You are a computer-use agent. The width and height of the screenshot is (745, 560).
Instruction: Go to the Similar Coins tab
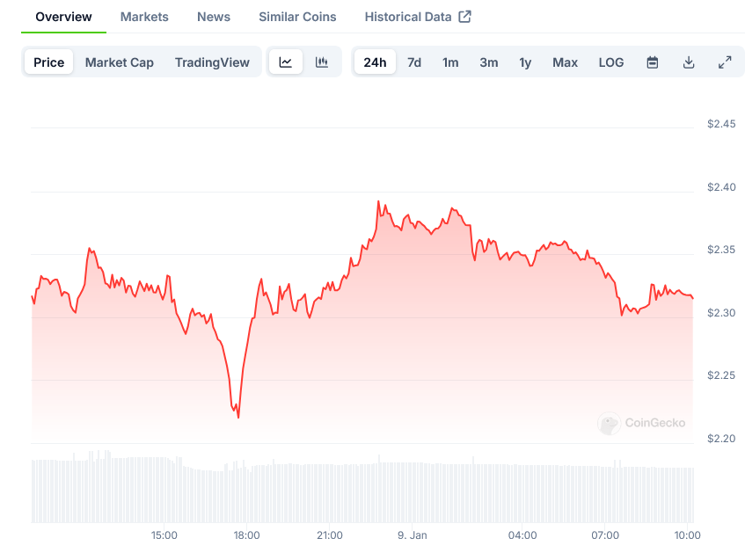point(297,17)
